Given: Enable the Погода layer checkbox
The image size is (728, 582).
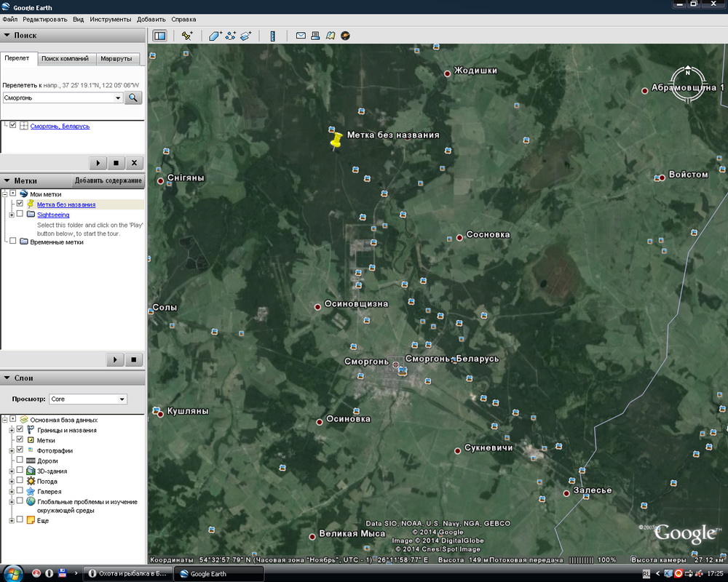Looking at the screenshot, I should [20, 481].
